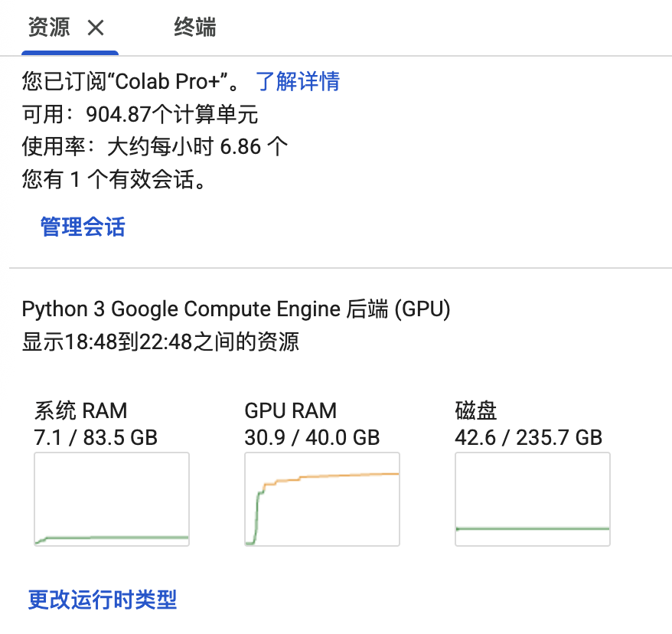Click the 管理会话 link

click(83, 227)
